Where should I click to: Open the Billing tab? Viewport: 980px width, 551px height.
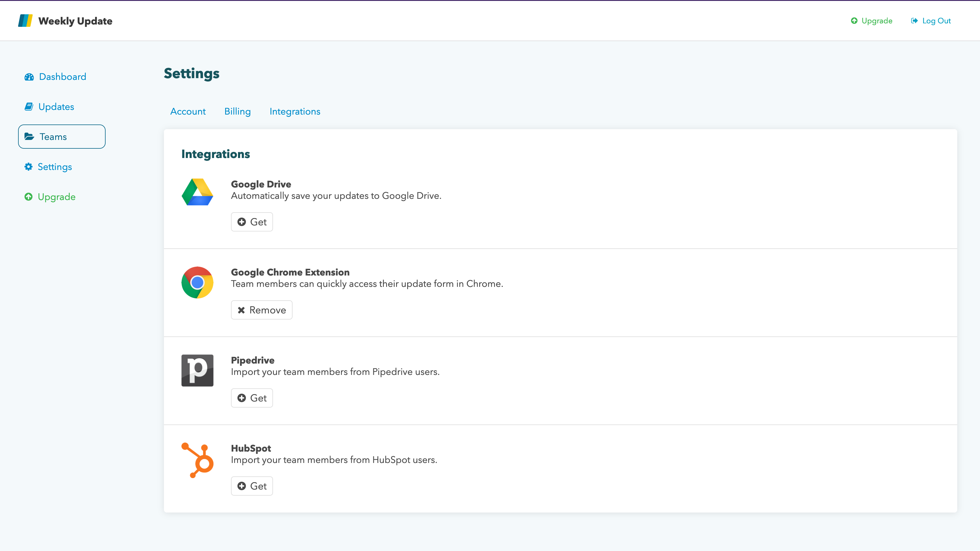point(237,111)
